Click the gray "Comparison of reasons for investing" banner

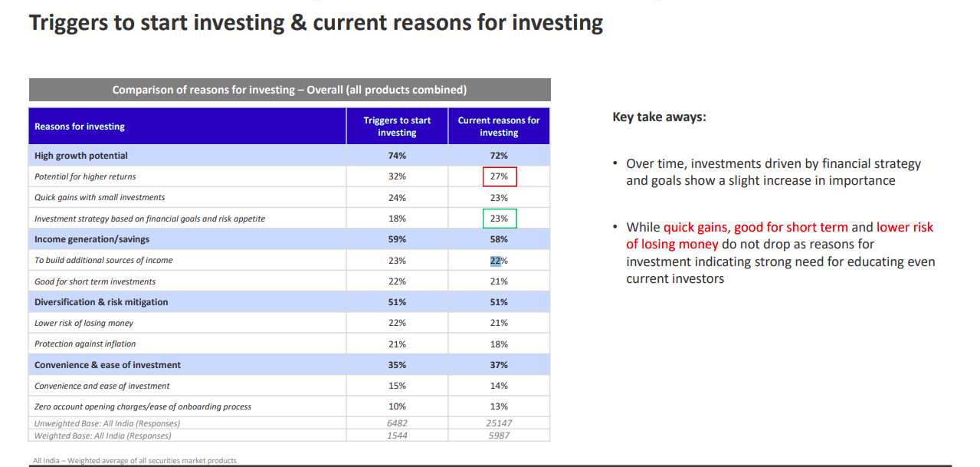pos(290,90)
